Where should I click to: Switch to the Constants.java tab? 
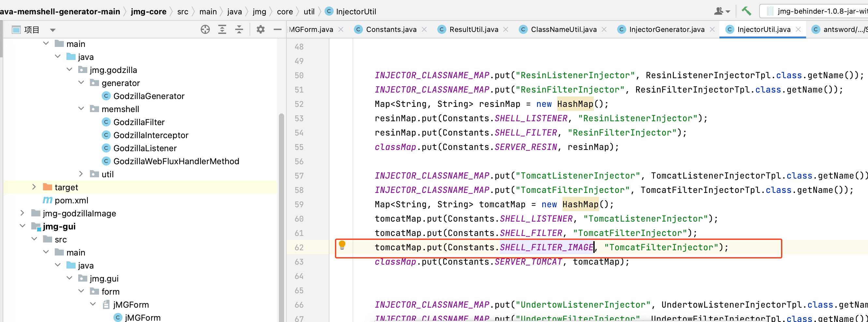click(391, 29)
